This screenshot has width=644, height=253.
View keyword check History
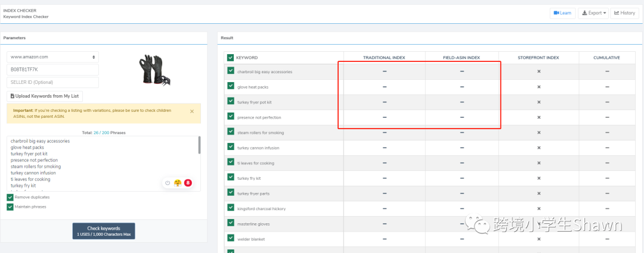624,13
